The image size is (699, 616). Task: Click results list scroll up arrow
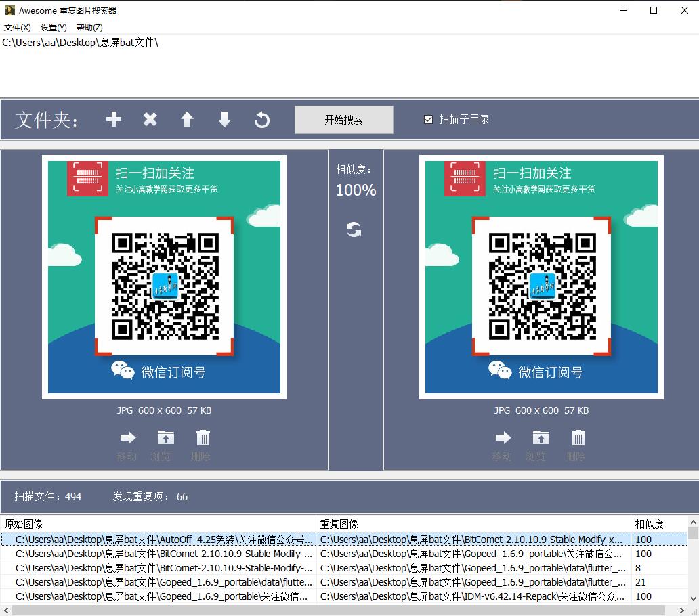click(x=693, y=522)
